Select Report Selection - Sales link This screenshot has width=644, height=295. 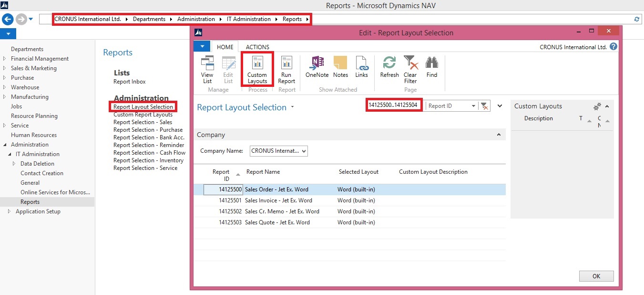coord(143,122)
